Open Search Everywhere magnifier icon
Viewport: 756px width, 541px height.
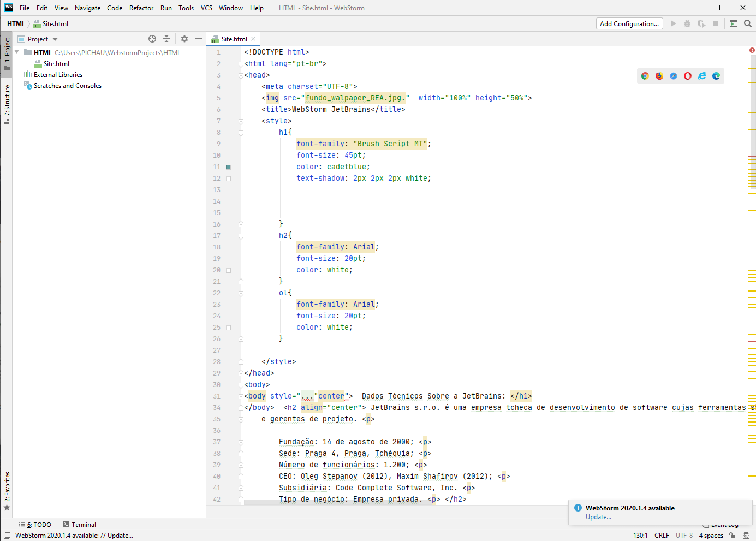tap(748, 23)
